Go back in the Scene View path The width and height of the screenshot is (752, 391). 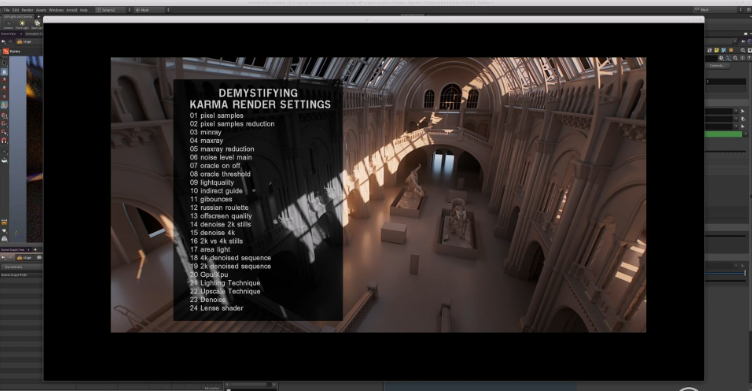click(x=4, y=42)
